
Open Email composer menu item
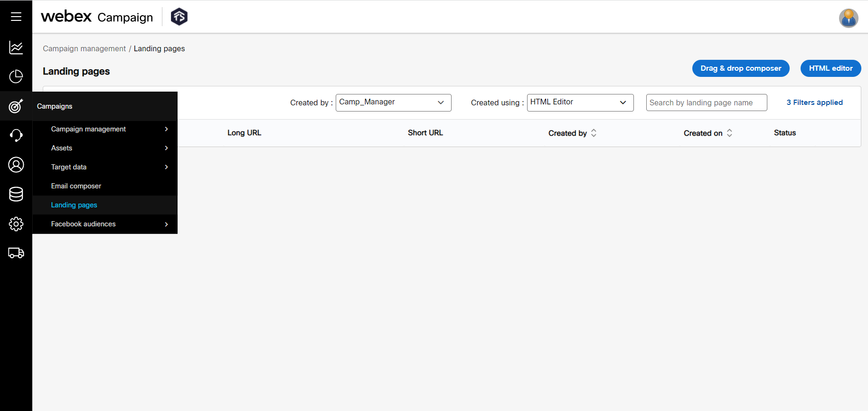tap(105, 186)
